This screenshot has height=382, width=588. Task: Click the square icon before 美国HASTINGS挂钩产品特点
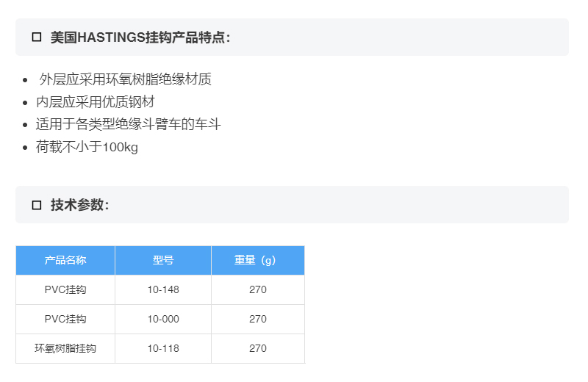(x=37, y=37)
